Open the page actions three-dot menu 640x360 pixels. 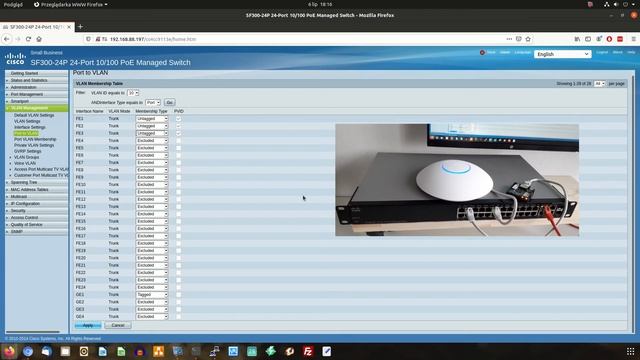pyautogui.click(x=509, y=39)
